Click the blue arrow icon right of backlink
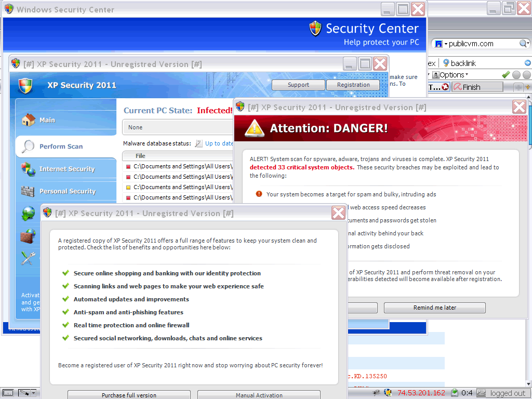Viewport: 532px width, 399px height. pyautogui.click(x=527, y=63)
